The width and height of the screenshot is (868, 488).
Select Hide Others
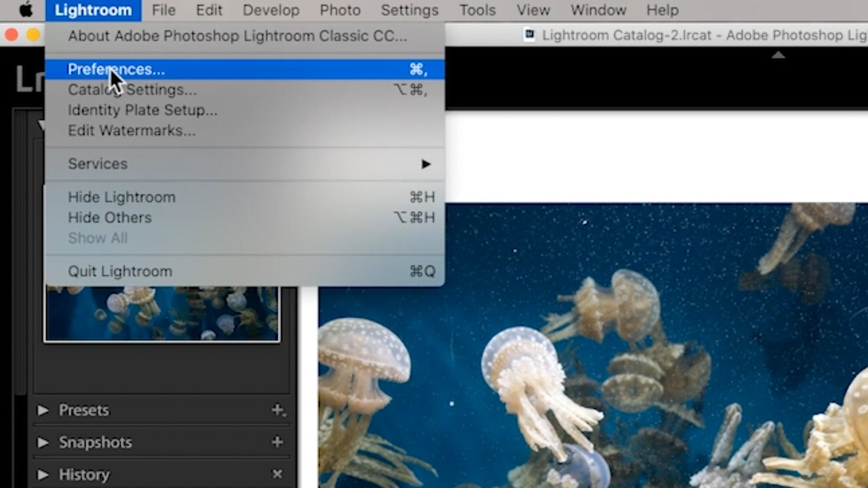click(x=110, y=217)
